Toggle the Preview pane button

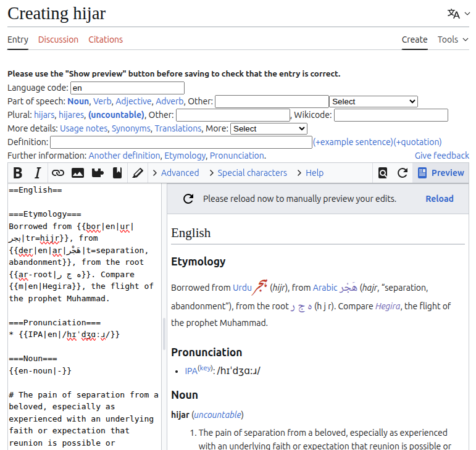point(441,173)
